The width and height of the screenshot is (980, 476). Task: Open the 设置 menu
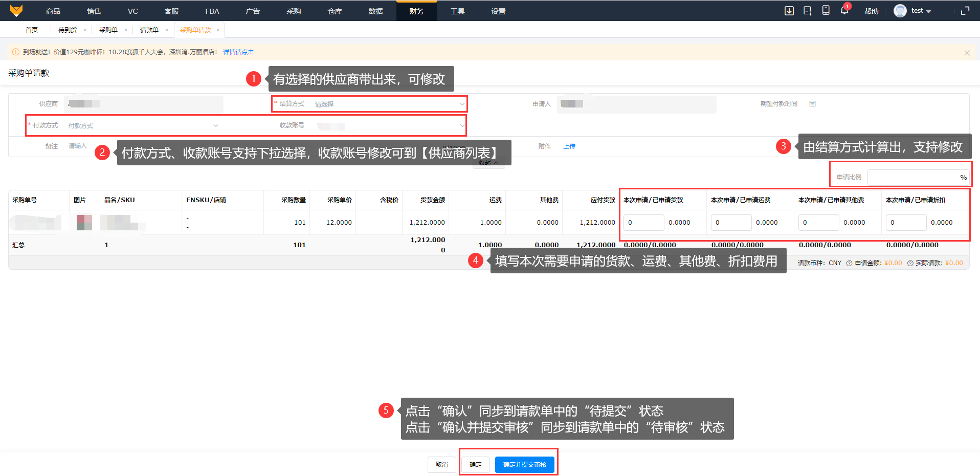[x=499, y=11]
